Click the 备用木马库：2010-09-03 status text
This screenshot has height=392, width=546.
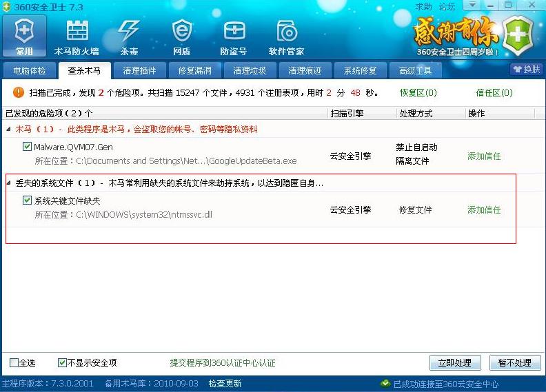click(x=152, y=383)
